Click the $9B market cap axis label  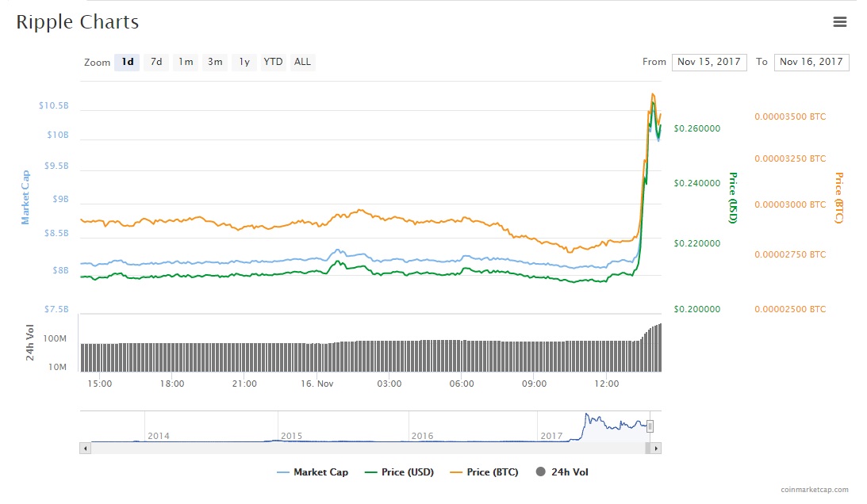coord(61,199)
